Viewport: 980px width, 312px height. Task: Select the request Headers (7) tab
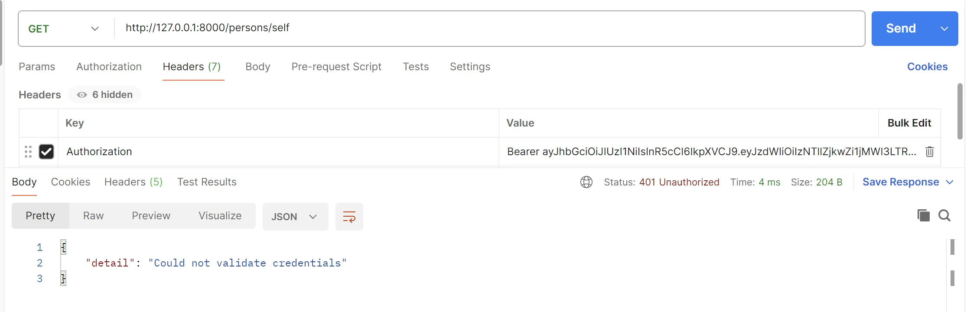(192, 67)
